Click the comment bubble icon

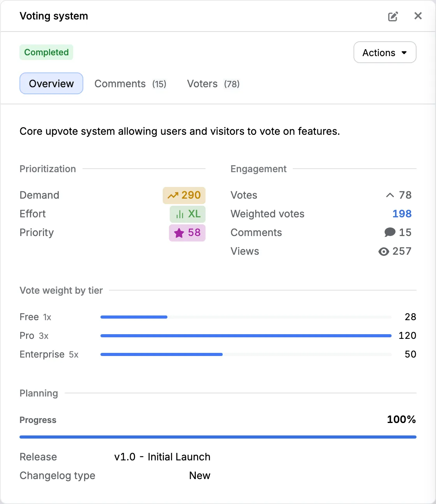point(390,233)
